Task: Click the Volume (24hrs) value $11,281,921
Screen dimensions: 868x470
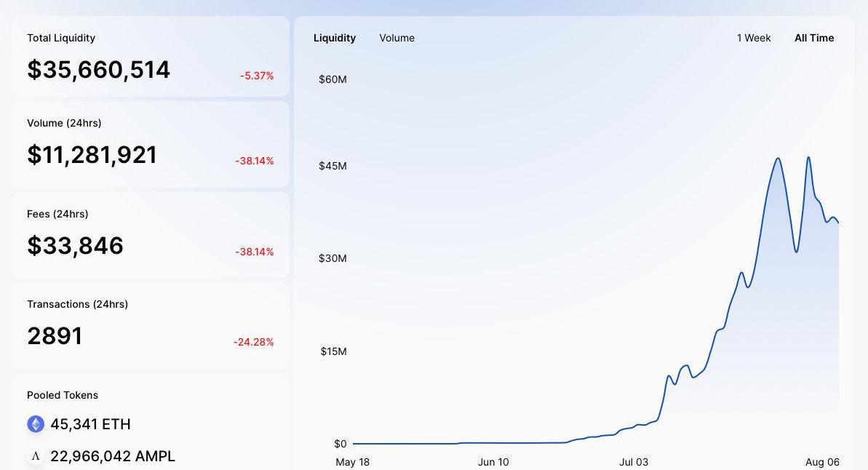Action: point(92,155)
